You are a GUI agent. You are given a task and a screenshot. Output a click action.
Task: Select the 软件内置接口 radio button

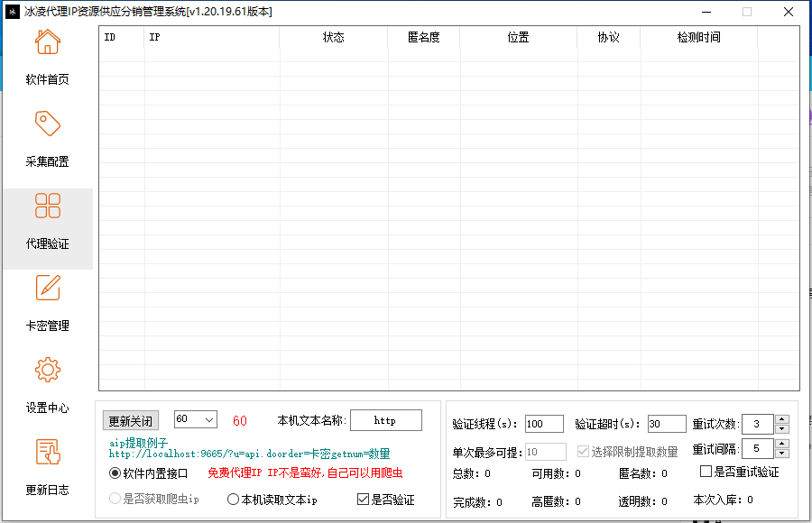115,472
